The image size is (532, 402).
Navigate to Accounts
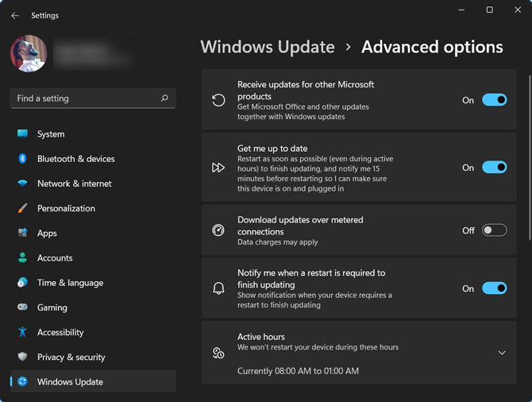pos(93,257)
